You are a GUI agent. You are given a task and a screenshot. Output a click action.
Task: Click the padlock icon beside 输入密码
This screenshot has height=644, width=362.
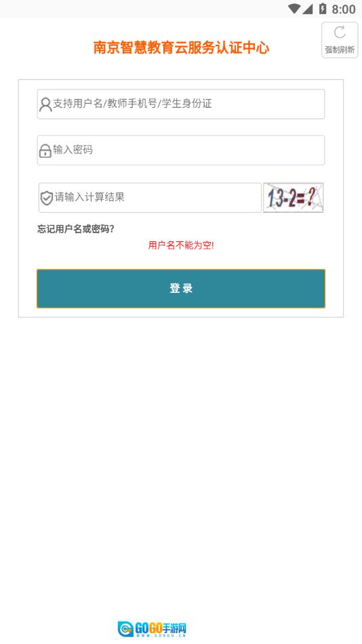(45, 150)
